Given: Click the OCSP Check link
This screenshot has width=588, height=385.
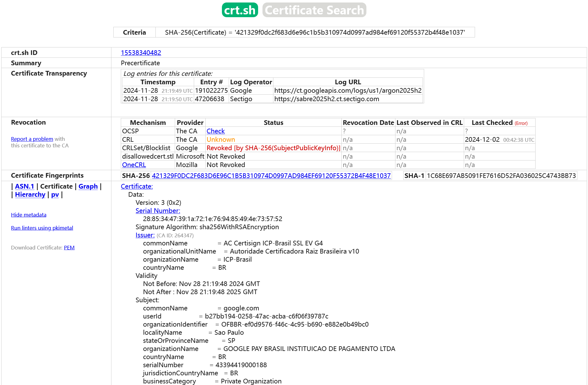Looking at the screenshot, I should [216, 131].
